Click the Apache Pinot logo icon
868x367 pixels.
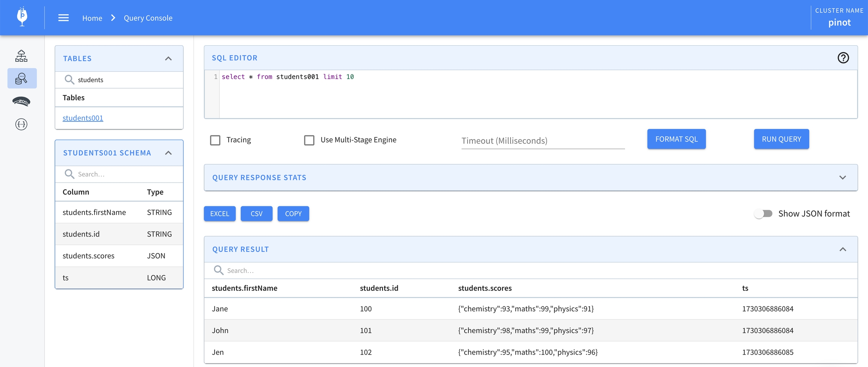[x=22, y=17]
